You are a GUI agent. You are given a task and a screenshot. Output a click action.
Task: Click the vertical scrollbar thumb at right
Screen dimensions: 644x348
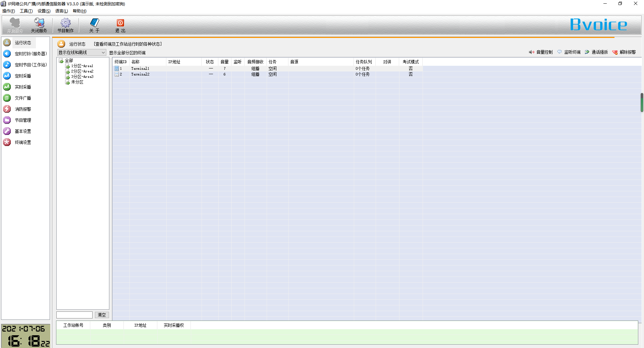642,102
